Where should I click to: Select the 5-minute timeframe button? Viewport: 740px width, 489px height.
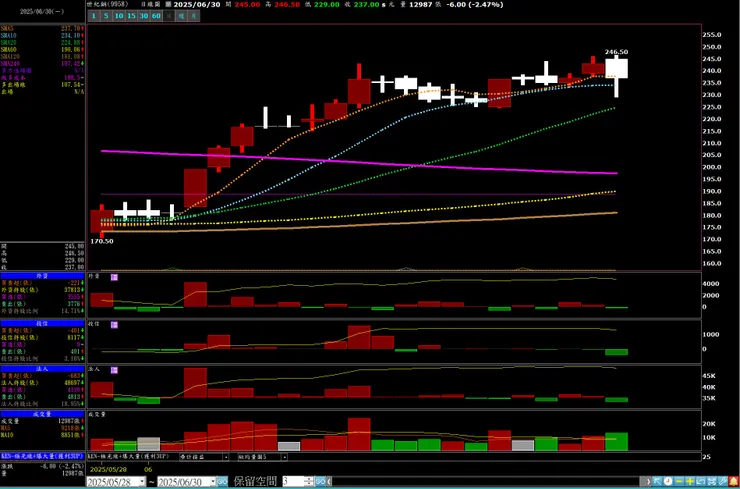tap(106, 16)
